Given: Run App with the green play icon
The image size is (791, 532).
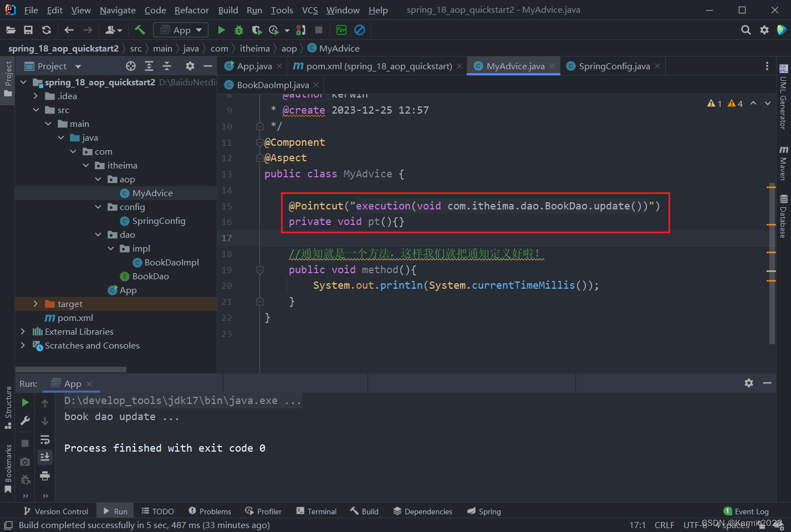Looking at the screenshot, I should (221, 30).
